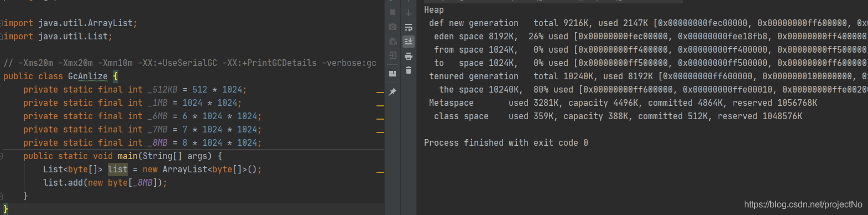Click the closing-brace fold marker of main
Screen dimensions: 868x215
click(x=2, y=196)
